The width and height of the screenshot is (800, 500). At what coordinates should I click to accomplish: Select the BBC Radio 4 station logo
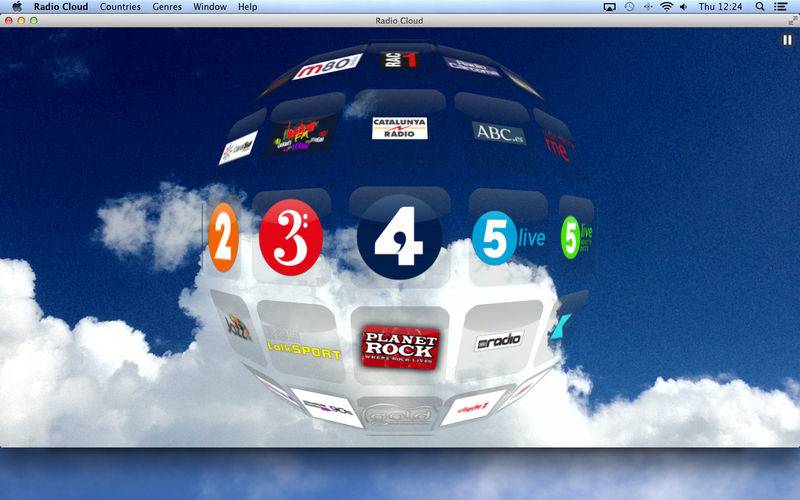click(399, 237)
